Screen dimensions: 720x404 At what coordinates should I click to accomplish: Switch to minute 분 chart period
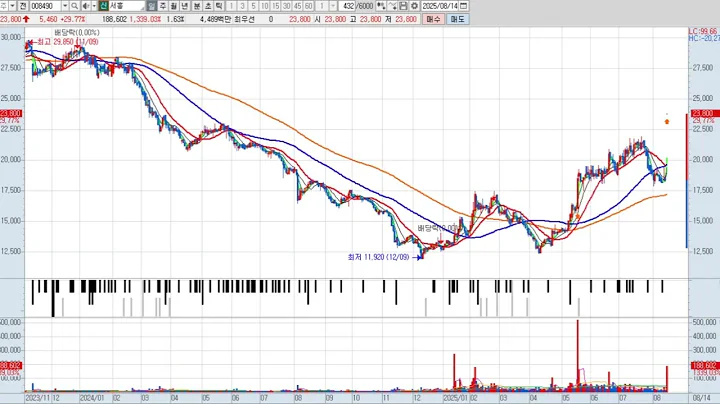[x=197, y=6]
